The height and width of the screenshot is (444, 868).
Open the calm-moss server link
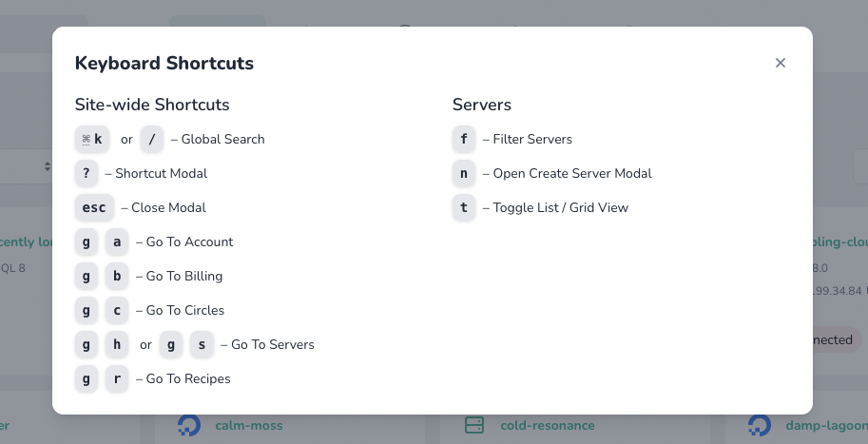(248, 425)
